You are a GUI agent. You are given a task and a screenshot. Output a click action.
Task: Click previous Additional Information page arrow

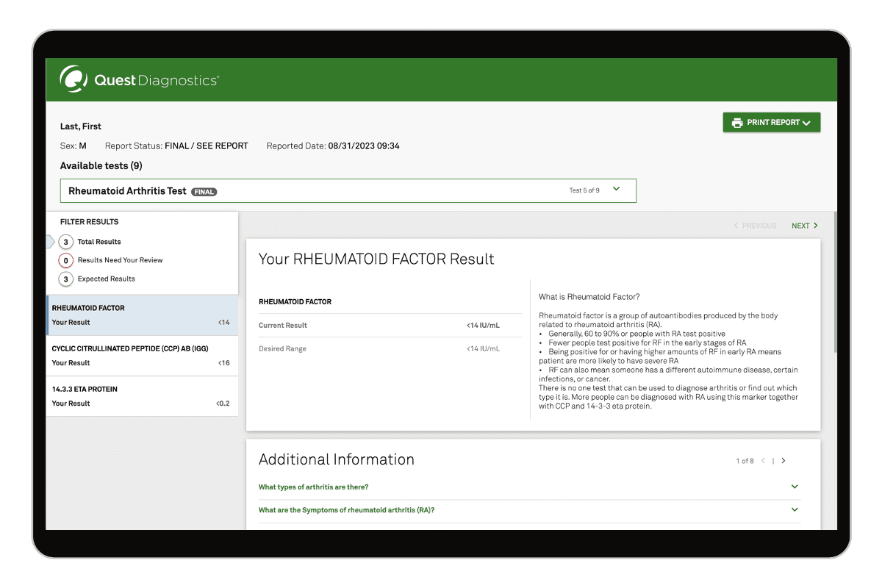click(x=763, y=461)
